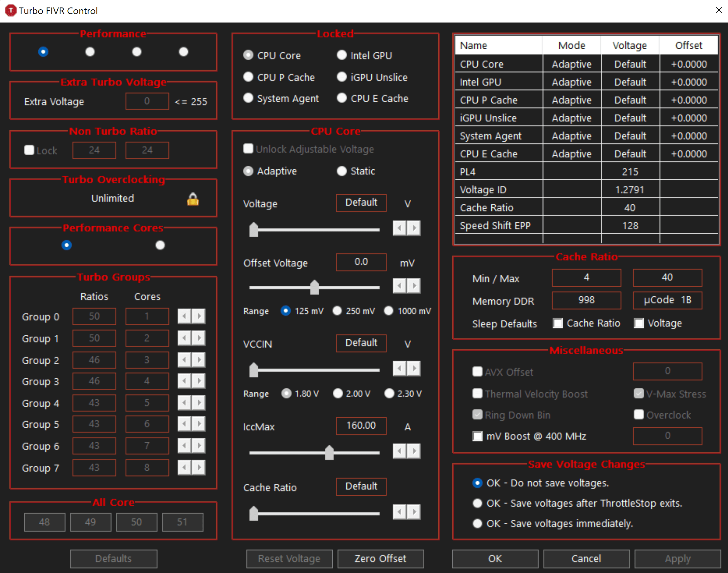Select the 250 mV offset voltage range

[337, 311]
